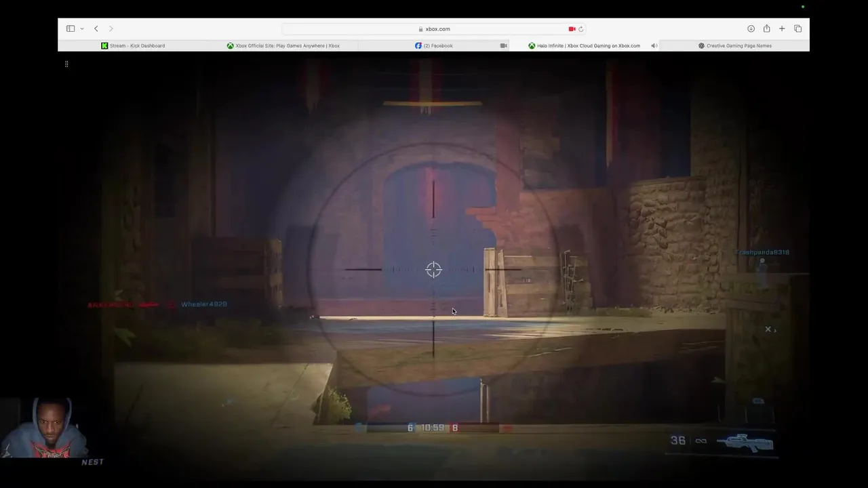Screen dimensions: 868x488
Task: Click the battle rifle weapon icon
Action: 745,443
